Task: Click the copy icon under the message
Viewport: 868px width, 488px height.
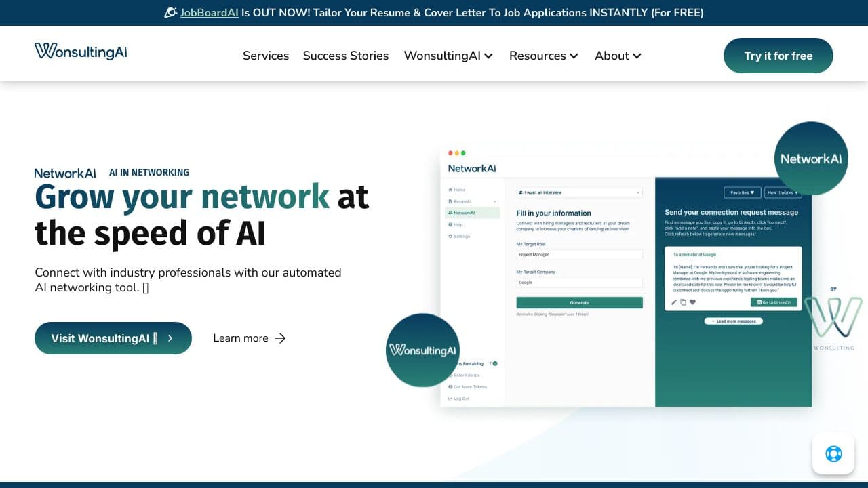Action: coord(684,302)
